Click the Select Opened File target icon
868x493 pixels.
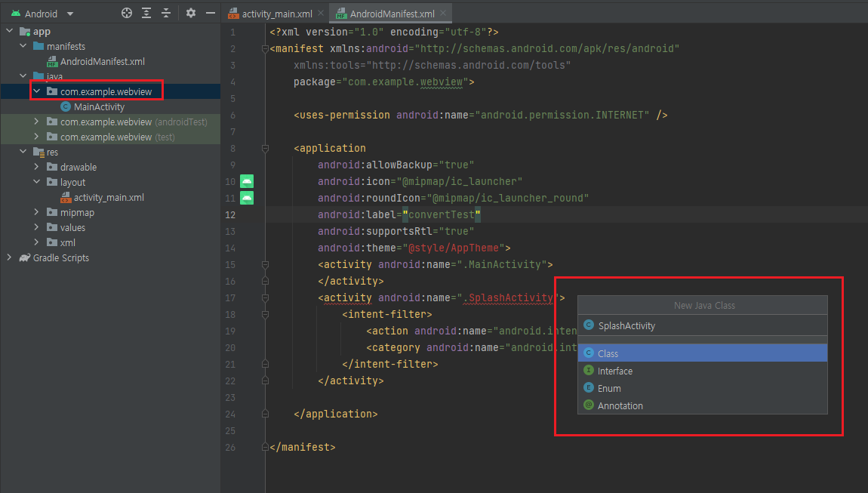point(127,14)
